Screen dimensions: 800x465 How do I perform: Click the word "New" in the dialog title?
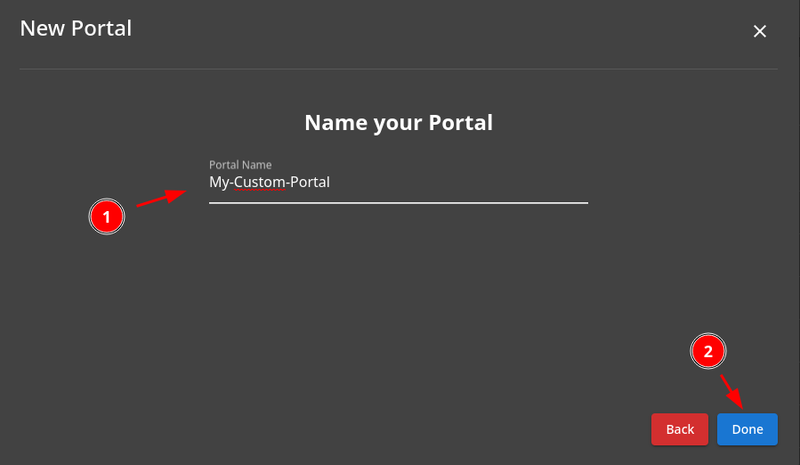(38, 28)
